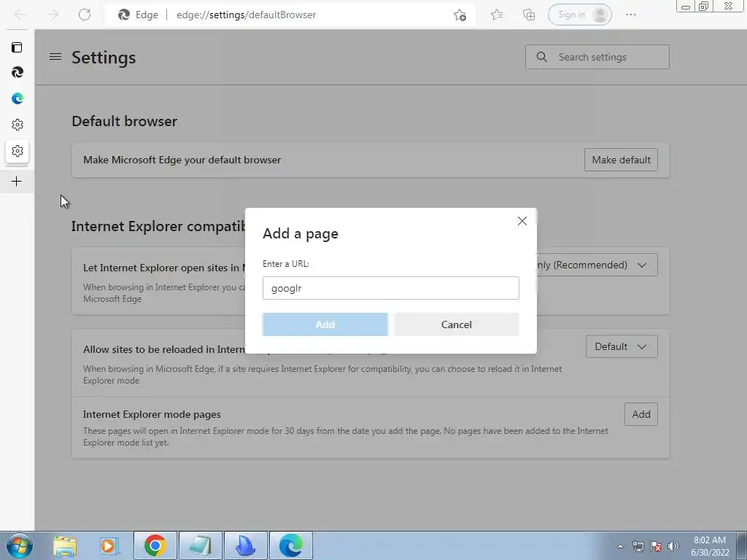Open the Collections icon
Viewport: 747px width, 560px height.
point(529,15)
